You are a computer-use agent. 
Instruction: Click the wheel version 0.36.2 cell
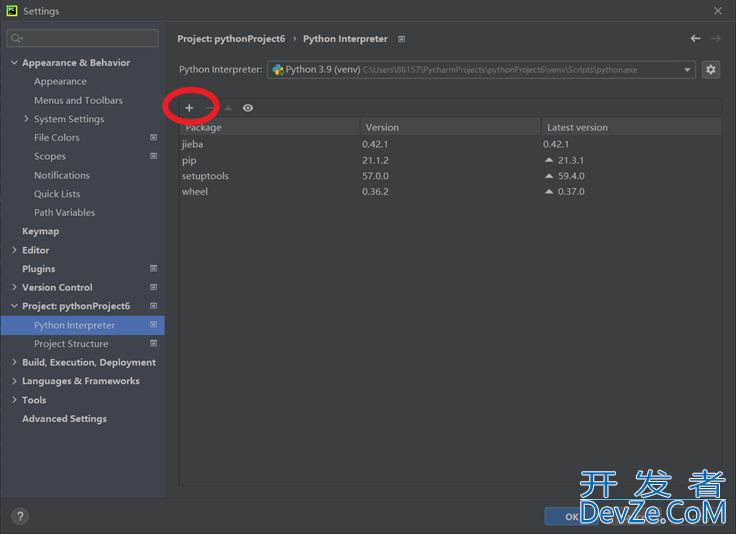pos(375,191)
